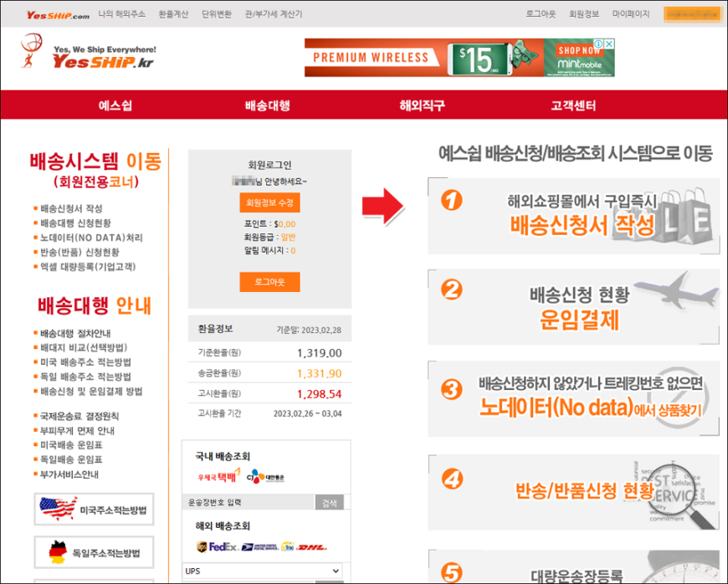Viewport: 728px width, 584px height.
Task: Open the 미국 배송주소 적는방법 sidebar link
Action: [x=85, y=362]
